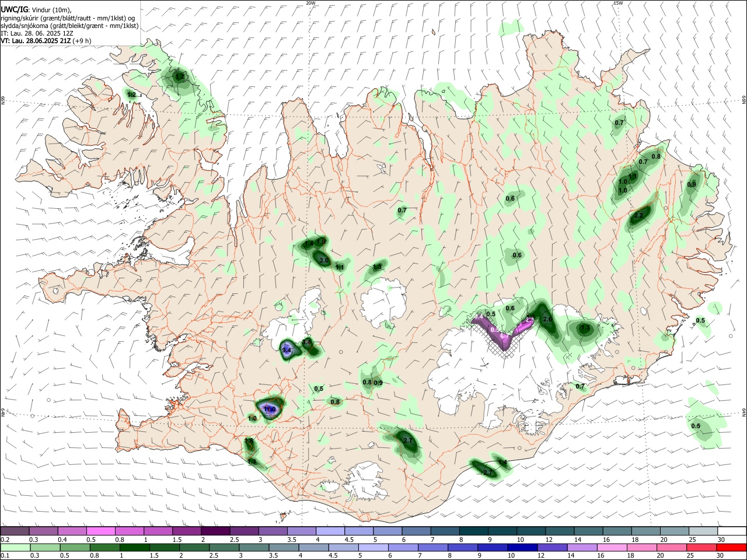Viewport: 747px width, 560px height.
Task: Click the '9.4' precipitation value on the map
Action: (287, 350)
